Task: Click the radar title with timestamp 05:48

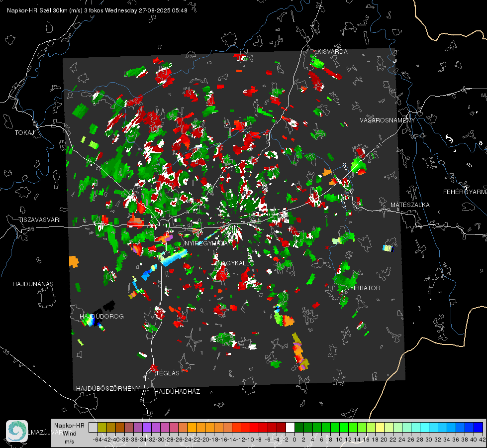Action: [97, 10]
